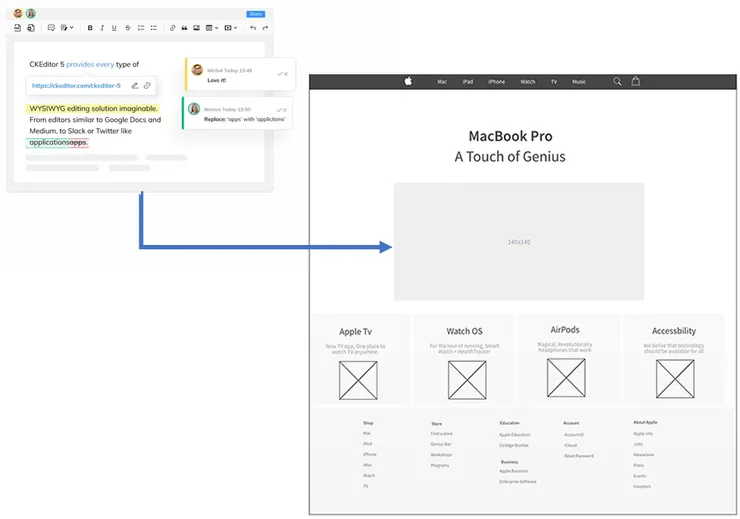Viewport: 740px width, 519px height.
Task: Click the link icon in editor toolbar
Action: coord(172,28)
